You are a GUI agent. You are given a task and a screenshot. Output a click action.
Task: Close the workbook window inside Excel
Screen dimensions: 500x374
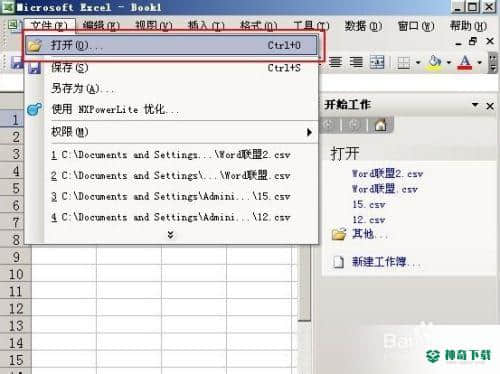490,41
